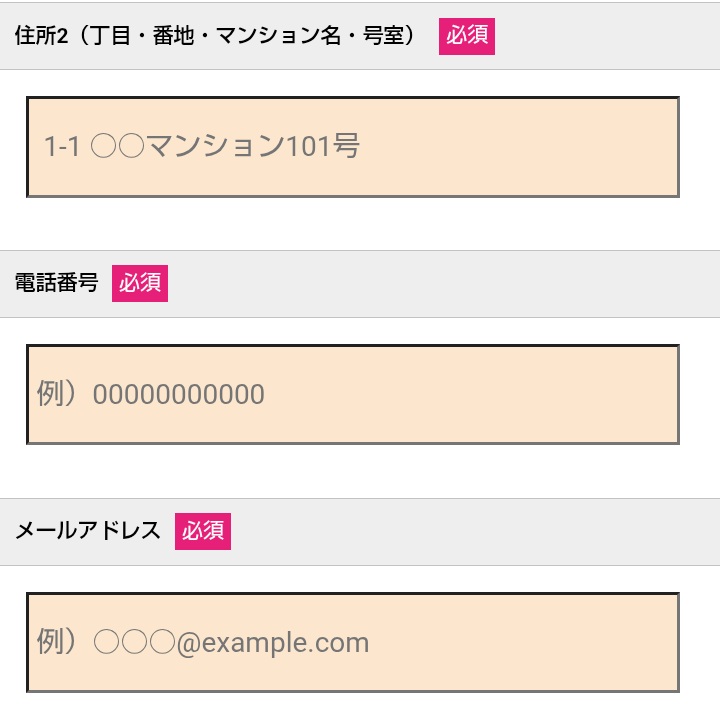Click the 必須 badge next to 電話番号

click(140, 284)
